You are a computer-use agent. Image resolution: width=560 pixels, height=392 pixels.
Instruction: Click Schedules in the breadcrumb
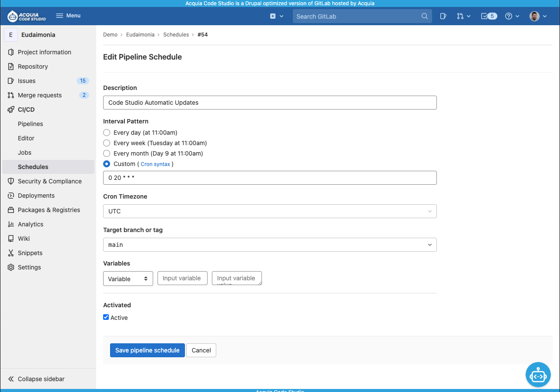point(176,35)
